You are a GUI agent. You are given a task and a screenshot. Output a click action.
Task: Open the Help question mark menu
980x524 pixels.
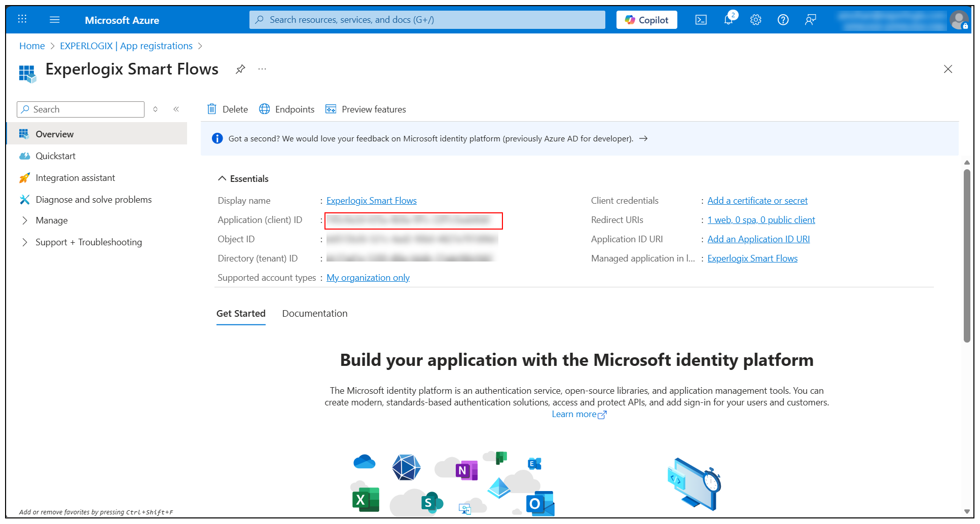[783, 20]
